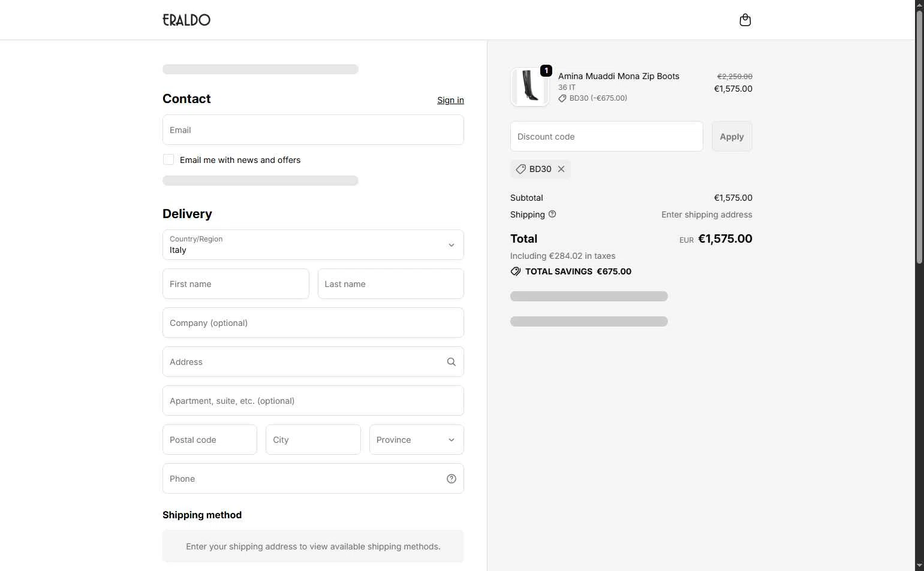This screenshot has width=924, height=571.
Task: Open the shopping bag icon
Action: click(745, 20)
